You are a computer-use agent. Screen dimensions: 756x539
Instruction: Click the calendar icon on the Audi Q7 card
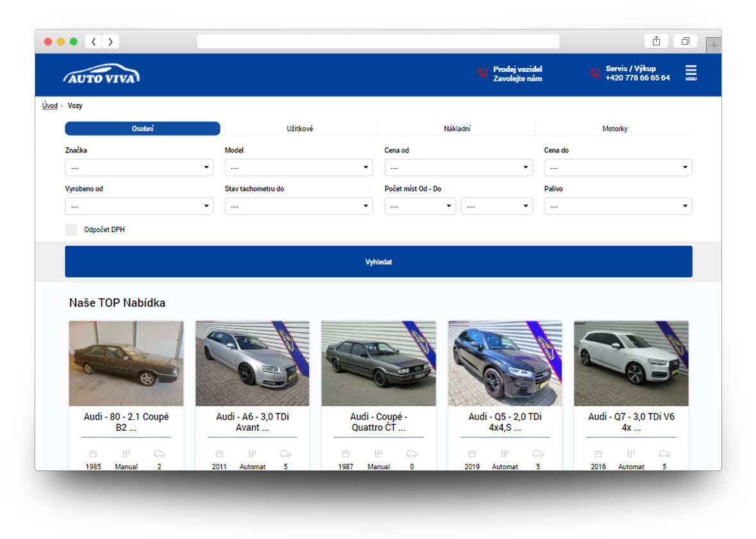coord(599,454)
